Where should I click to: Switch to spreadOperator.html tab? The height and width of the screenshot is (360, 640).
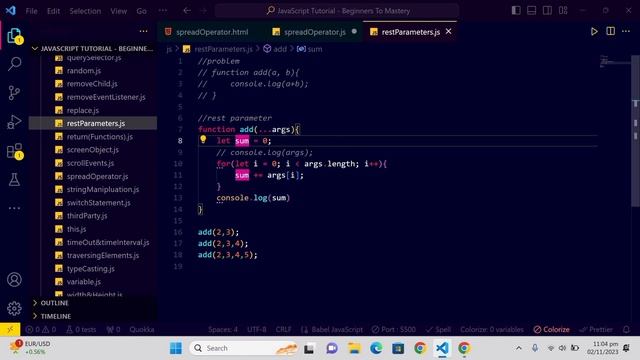click(207, 32)
